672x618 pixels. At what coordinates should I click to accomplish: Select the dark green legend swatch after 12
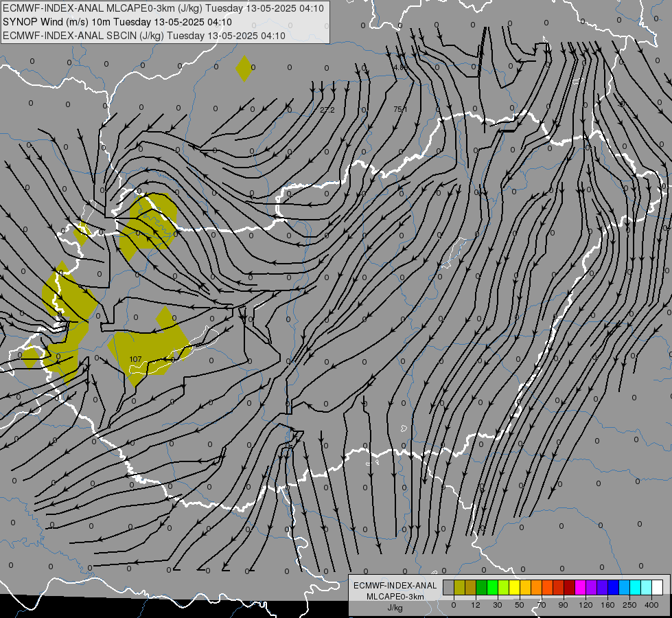coord(481,587)
